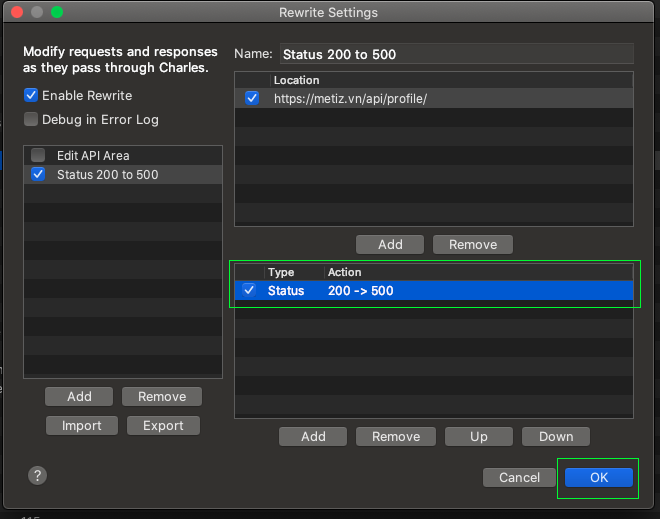This screenshot has width=660, height=519.
Task: Move the selected rule Up
Action: (x=479, y=436)
